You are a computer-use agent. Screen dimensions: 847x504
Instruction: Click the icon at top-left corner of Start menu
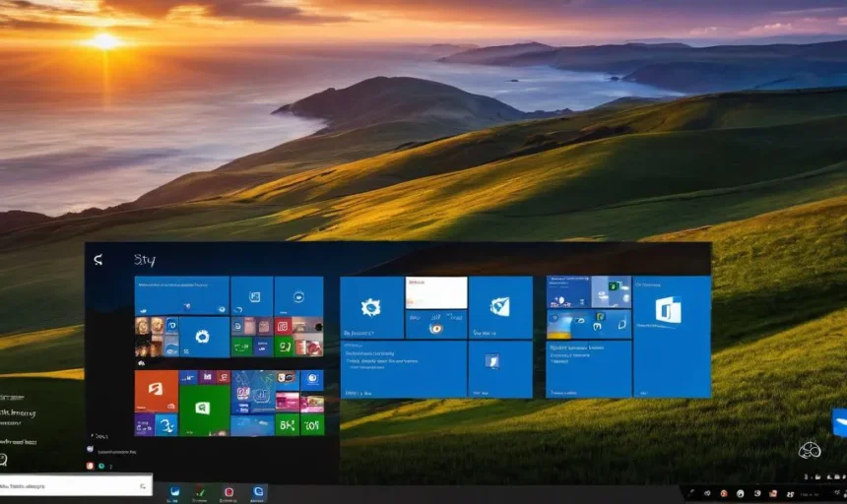point(98,260)
